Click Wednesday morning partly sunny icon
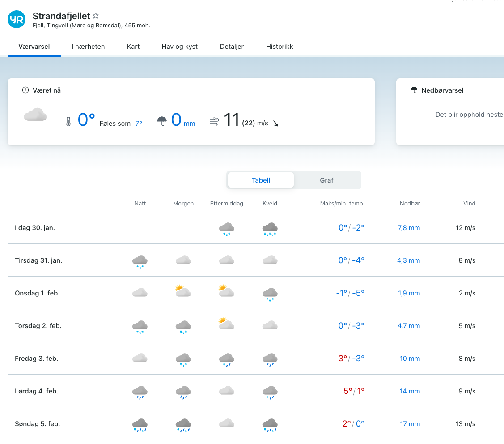Viewport: 504px width, 444px height. (x=183, y=291)
